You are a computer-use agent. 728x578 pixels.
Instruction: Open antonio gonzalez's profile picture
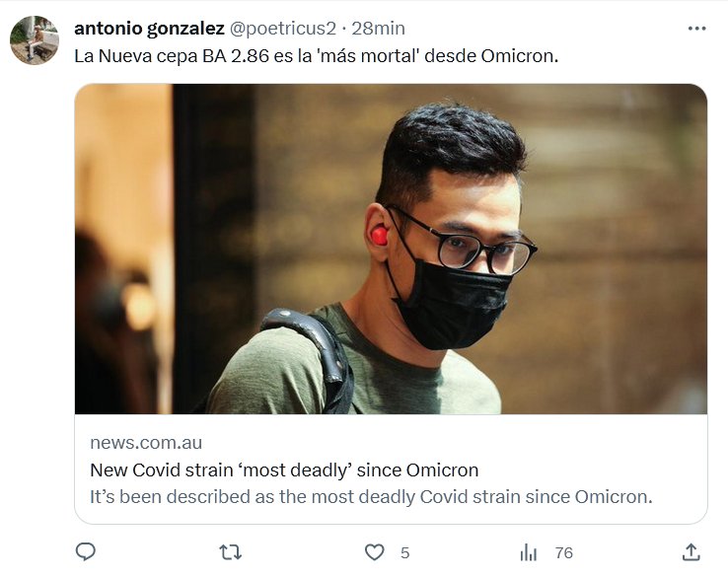pyautogui.click(x=35, y=40)
